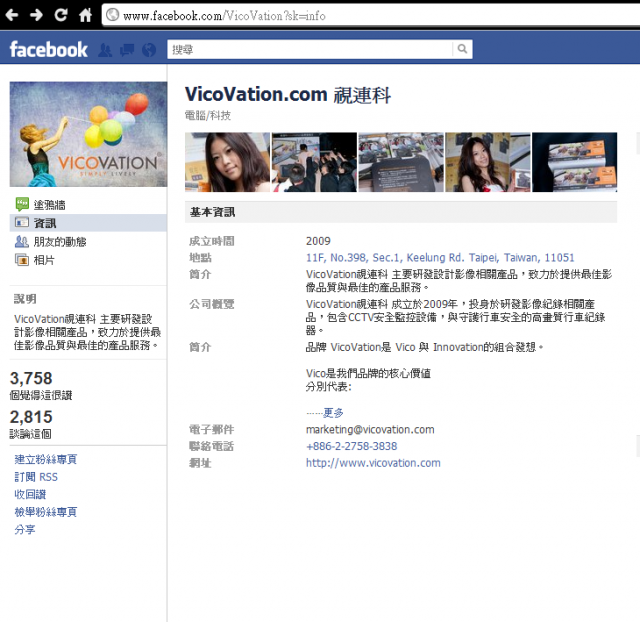The width and height of the screenshot is (640, 622).
Task: Click the search magnifier button
Action: tap(462, 49)
